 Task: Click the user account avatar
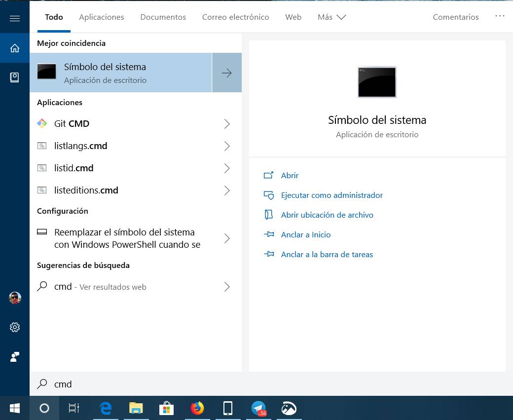[x=15, y=298]
